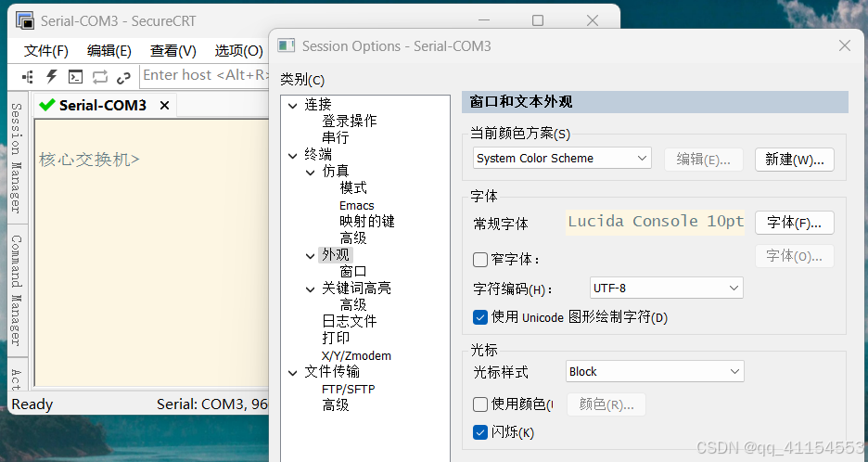Select 映射的键 in category tree
Screen dimensions: 868x462
(x=367, y=222)
